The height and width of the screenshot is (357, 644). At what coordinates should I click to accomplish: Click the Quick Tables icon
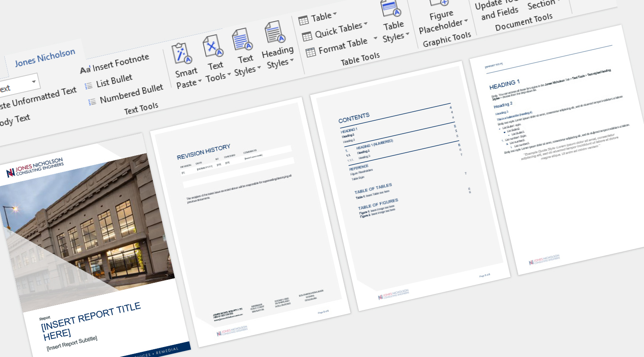pos(307,36)
